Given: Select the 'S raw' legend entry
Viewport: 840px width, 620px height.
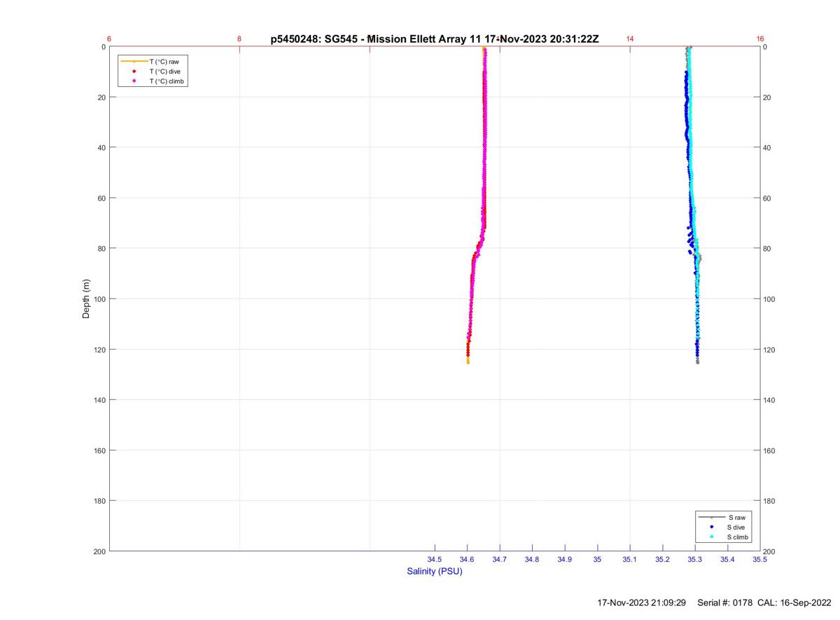Looking at the screenshot, I should 723,517.
